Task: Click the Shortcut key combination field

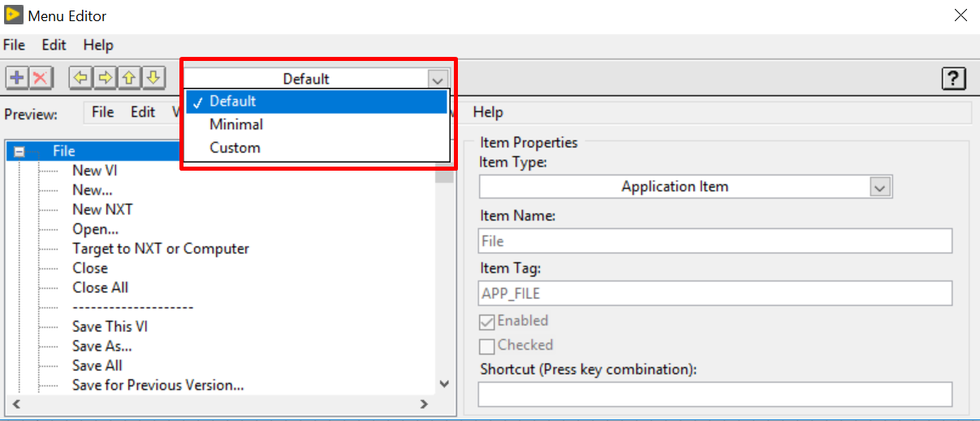Action: (x=714, y=394)
